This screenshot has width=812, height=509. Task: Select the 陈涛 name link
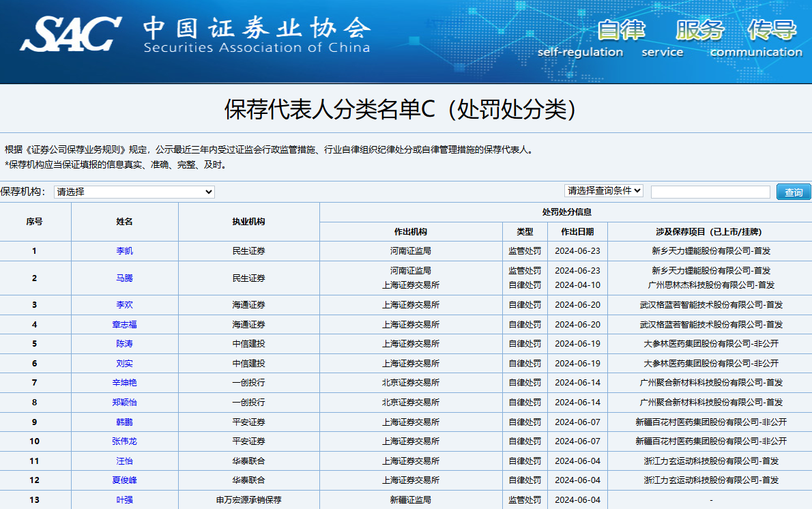pos(124,344)
